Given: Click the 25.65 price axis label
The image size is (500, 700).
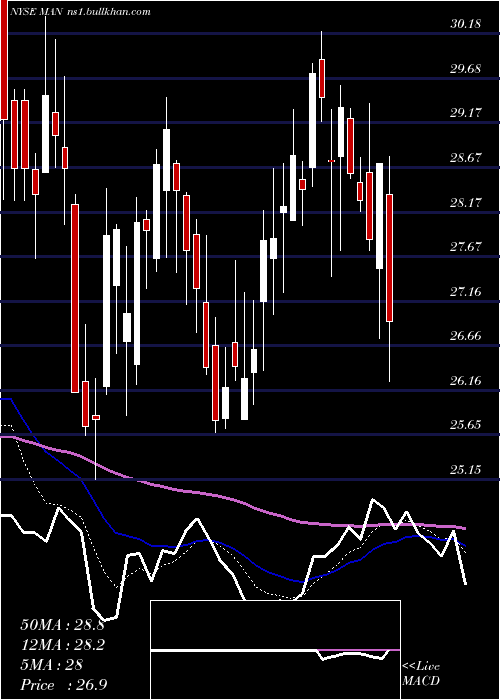Looking at the screenshot, I should tap(466, 425).
